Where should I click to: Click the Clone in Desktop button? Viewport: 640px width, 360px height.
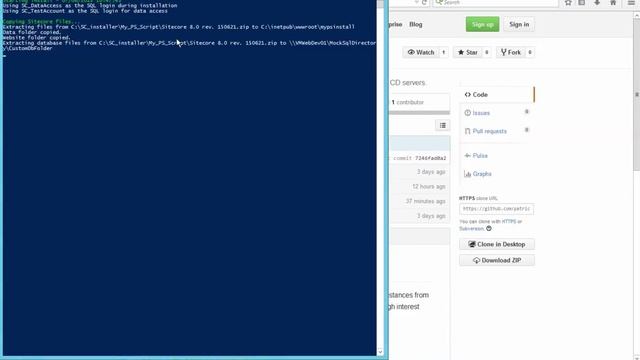pyautogui.click(x=497, y=244)
